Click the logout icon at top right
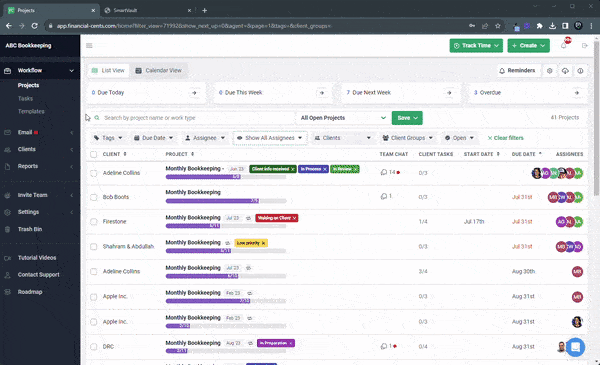This screenshot has height=365, width=600. pyautogui.click(x=584, y=46)
